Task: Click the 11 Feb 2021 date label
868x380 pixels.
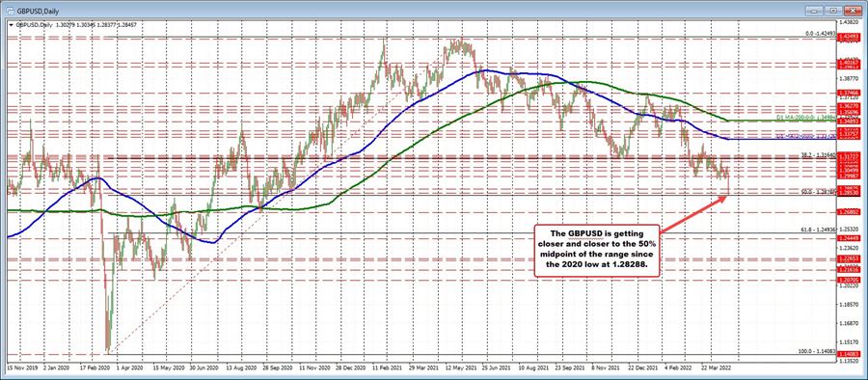Action: pyautogui.click(x=387, y=366)
